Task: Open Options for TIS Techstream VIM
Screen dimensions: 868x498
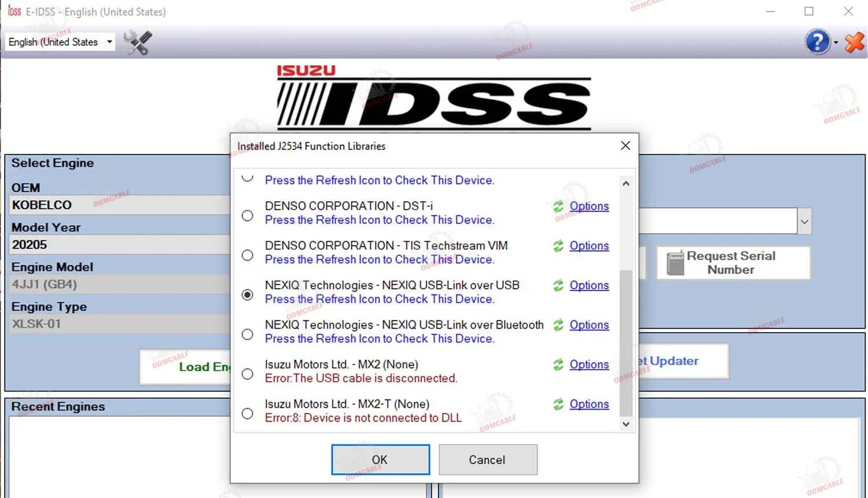Action: [x=589, y=246]
